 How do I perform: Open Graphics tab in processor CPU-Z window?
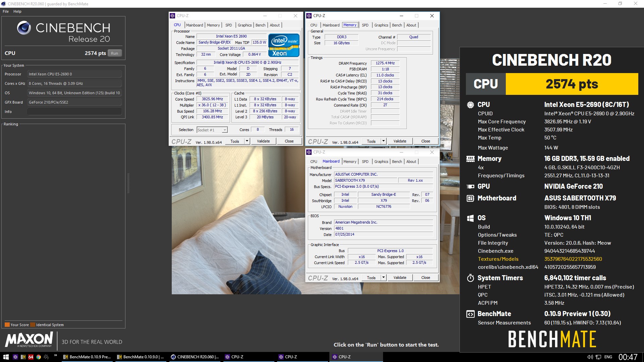[x=245, y=25]
